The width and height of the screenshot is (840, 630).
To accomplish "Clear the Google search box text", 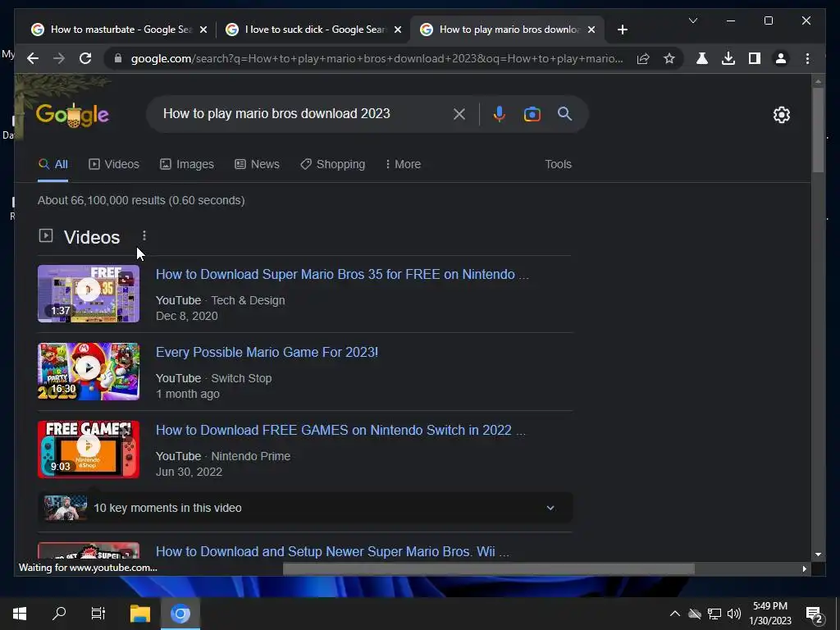I will click(x=459, y=113).
